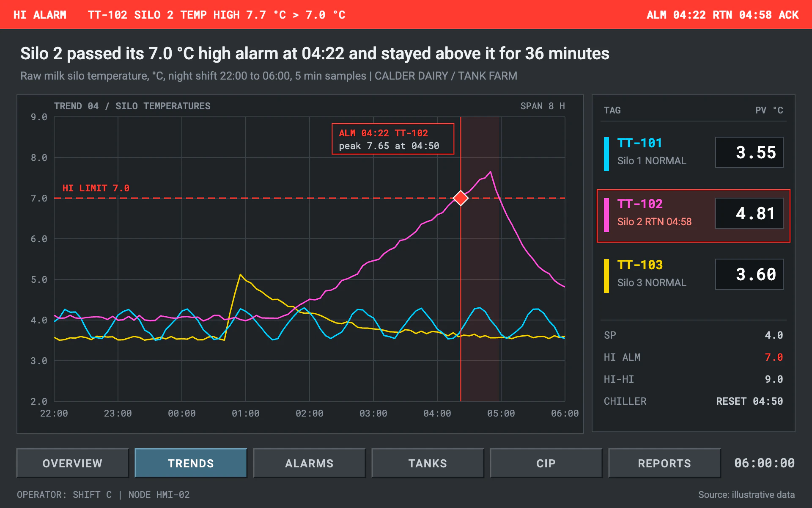Viewport: 812px width, 508px height.
Task: Open the REPORTS tab
Action: (x=664, y=463)
